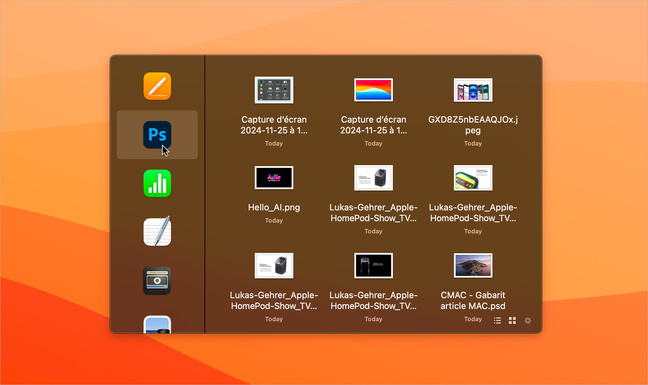Viewport: 648px width, 385px height.
Task: Switch to grid view with the grid icon
Action: pos(512,321)
